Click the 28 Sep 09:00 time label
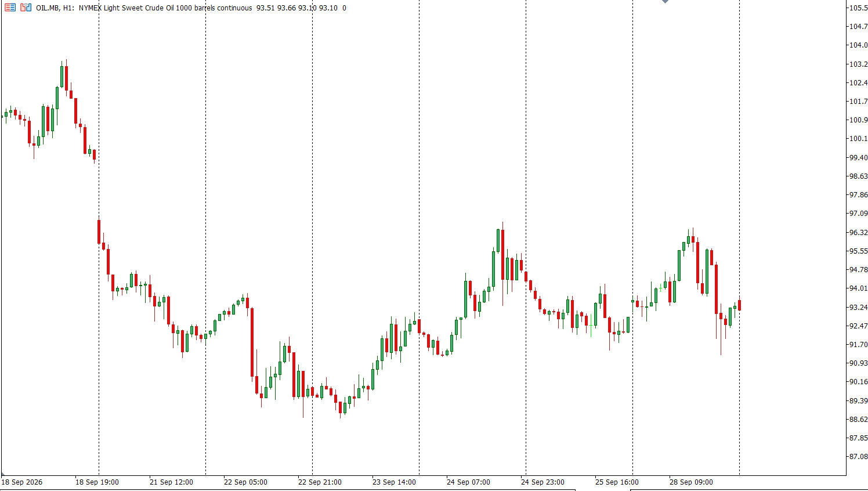Viewport: 868px width, 491px height. tap(691, 482)
